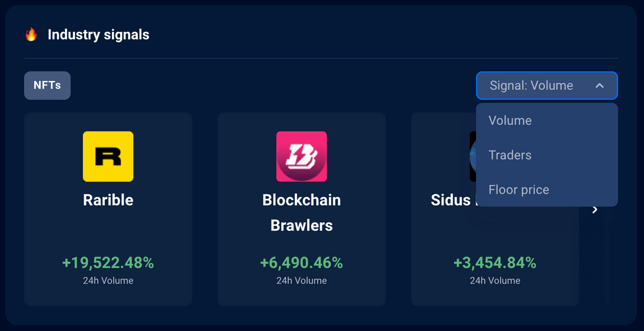Open the Rarible project name link
Screen dimensions: 644x331
pyautogui.click(x=108, y=200)
